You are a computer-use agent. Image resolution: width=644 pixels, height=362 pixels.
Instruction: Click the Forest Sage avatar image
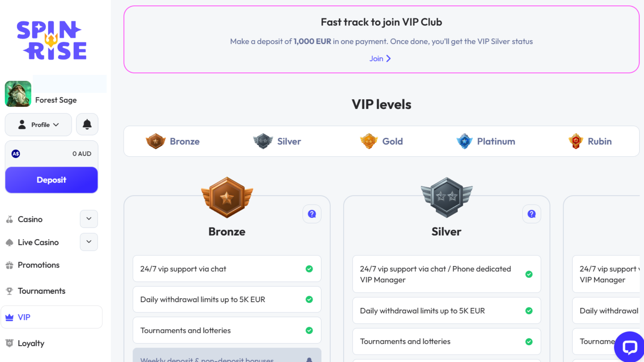[x=18, y=94]
